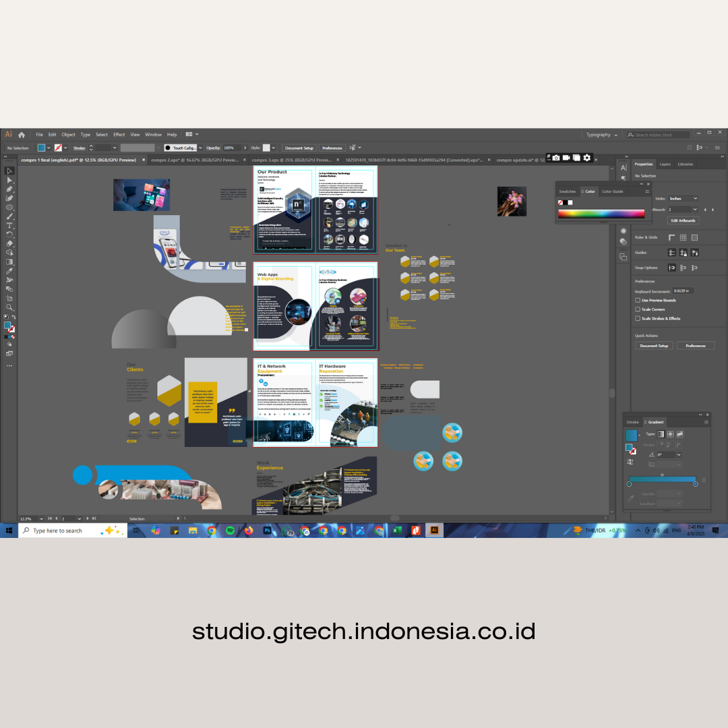Viewport: 728px width, 728px height.
Task: Switch to the Layers panel tab
Action: click(x=665, y=164)
